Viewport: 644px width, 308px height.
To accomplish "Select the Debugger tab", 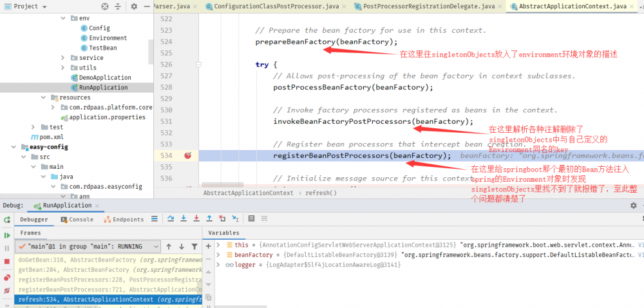I will click(34, 219).
